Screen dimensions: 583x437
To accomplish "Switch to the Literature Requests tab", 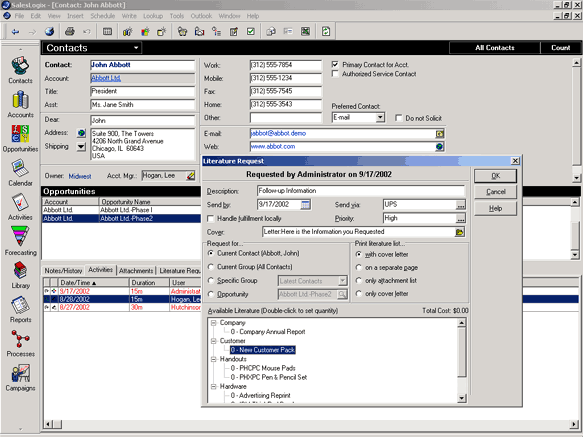I will (179, 271).
